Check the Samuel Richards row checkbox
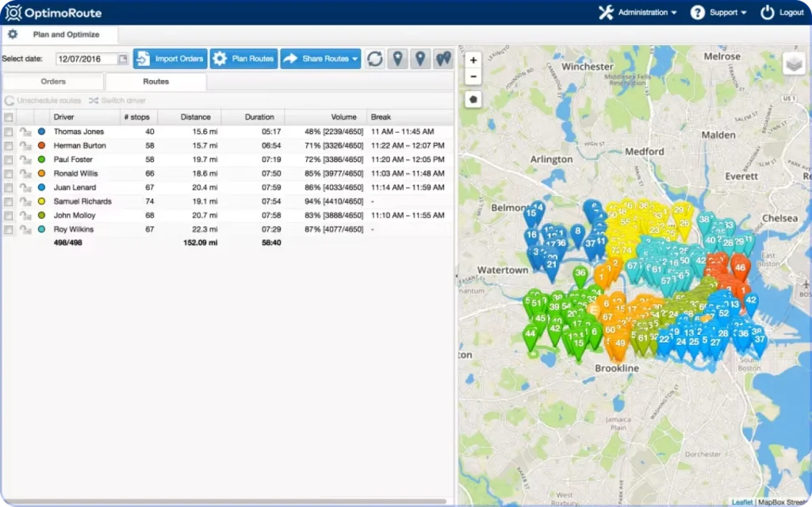Image resolution: width=812 pixels, height=507 pixels. [x=9, y=202]
